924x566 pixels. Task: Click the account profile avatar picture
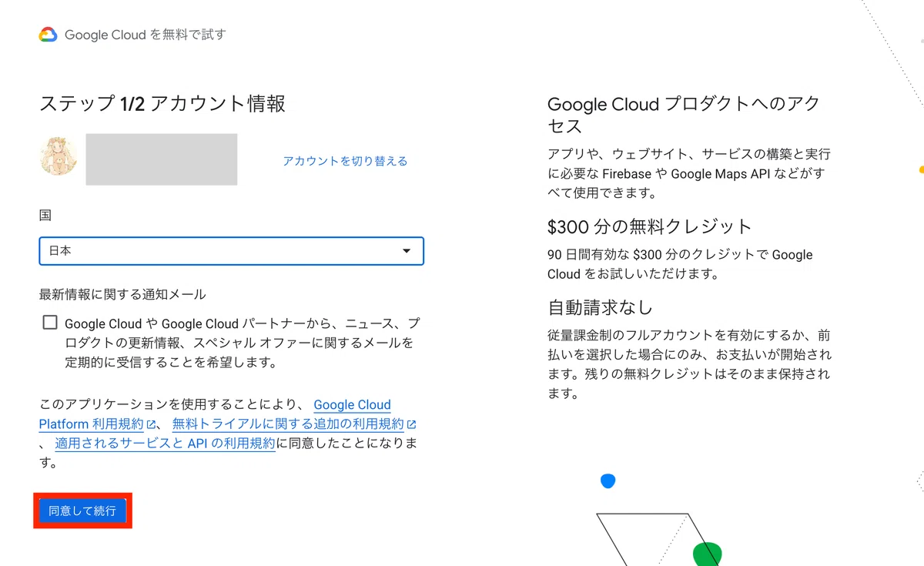59,156
